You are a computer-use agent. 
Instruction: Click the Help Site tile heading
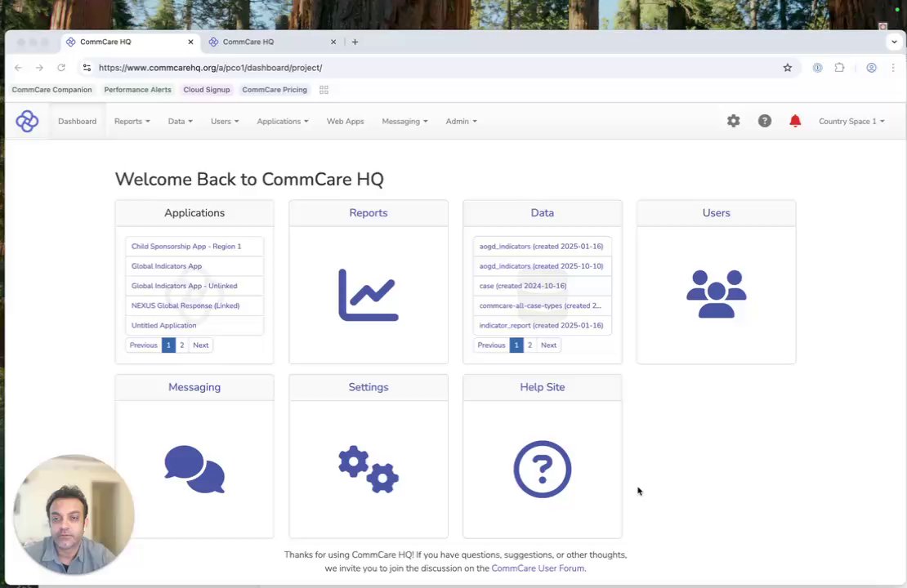(x=543, y=387)
